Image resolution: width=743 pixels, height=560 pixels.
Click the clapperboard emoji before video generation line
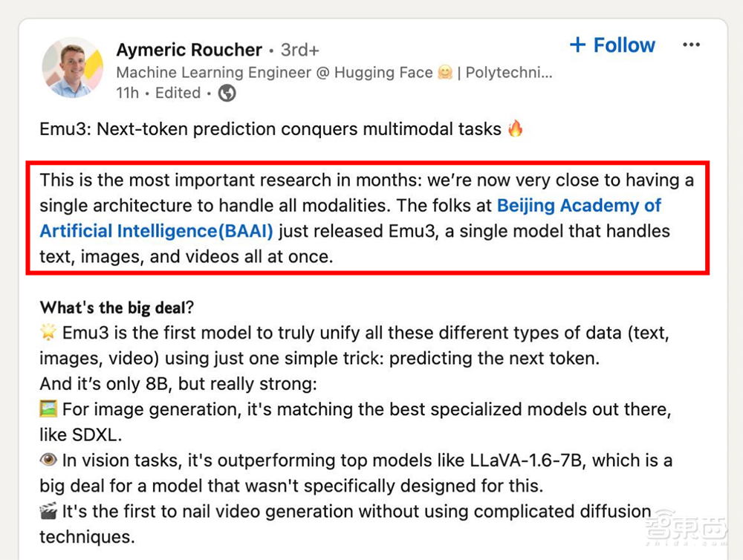pos(49,511)
